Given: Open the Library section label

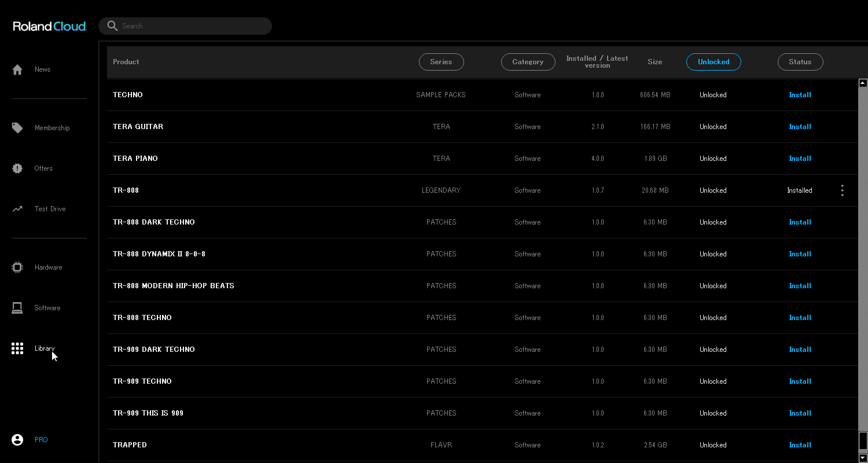Looking at the screenshot, I should (x=45, y=348).
